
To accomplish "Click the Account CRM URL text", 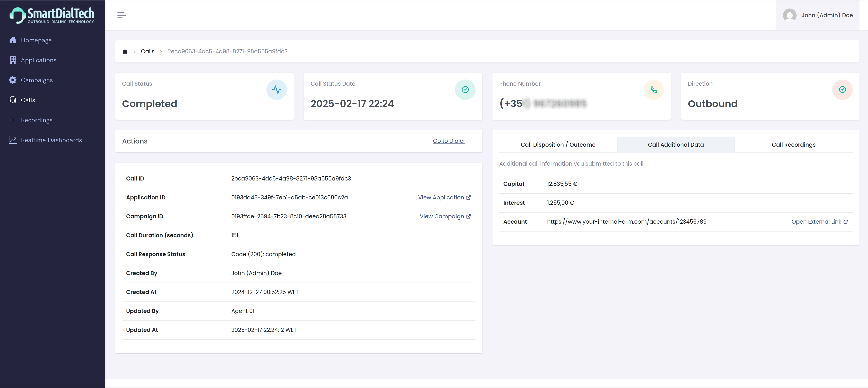I will coord(627,222).
